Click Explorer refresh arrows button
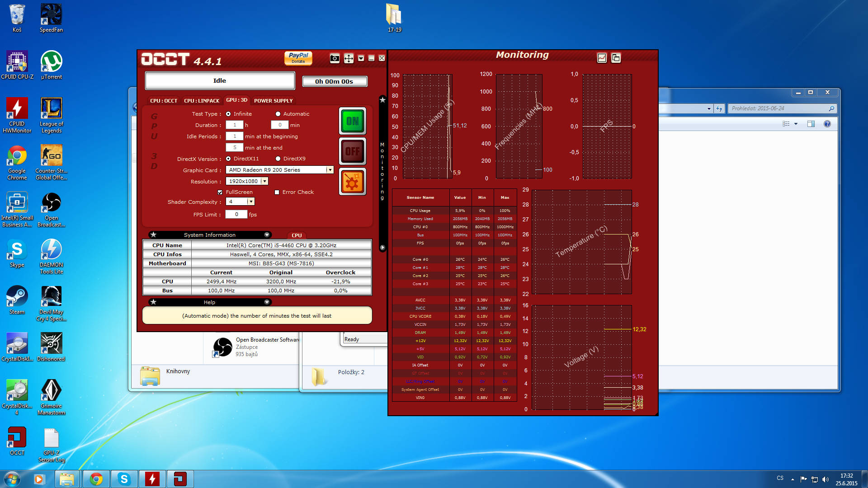The width and height of the screenshot is (868, 488). point(719,108)
